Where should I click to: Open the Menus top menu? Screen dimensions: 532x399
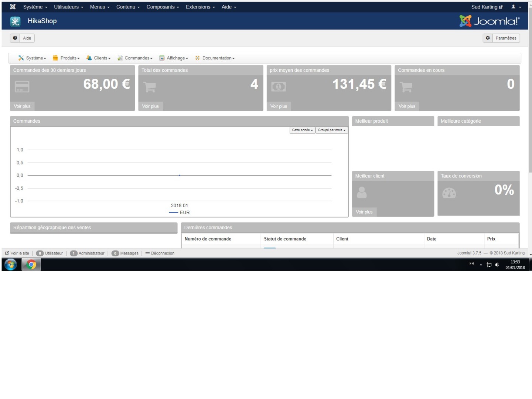point(100,7)
